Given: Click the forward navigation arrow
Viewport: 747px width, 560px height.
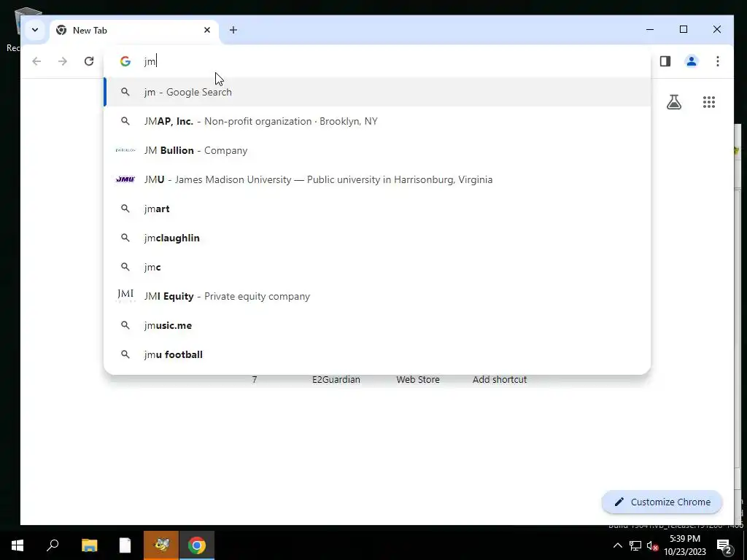Looking at the screenshot, I should 63,61.
